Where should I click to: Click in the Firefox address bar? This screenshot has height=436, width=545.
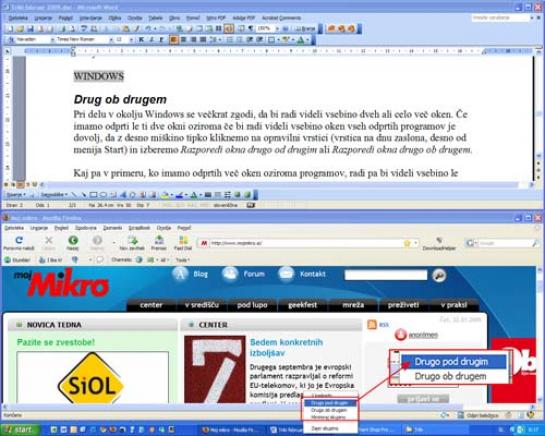306,243
